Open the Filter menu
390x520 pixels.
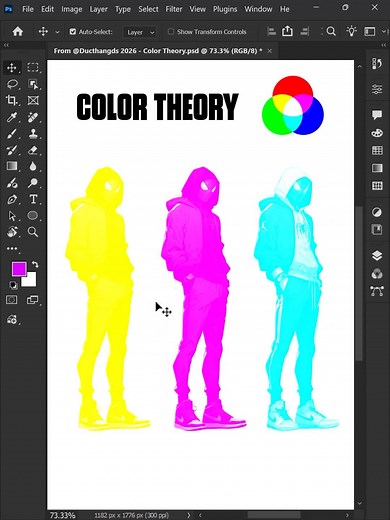point(174,9)
